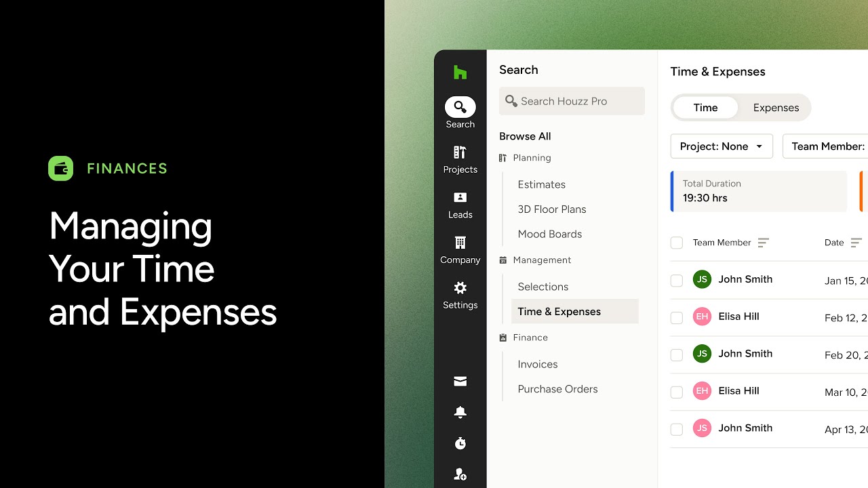
Task: Click the Total Duration 19:30 hrs card
Action: [759, 191]
